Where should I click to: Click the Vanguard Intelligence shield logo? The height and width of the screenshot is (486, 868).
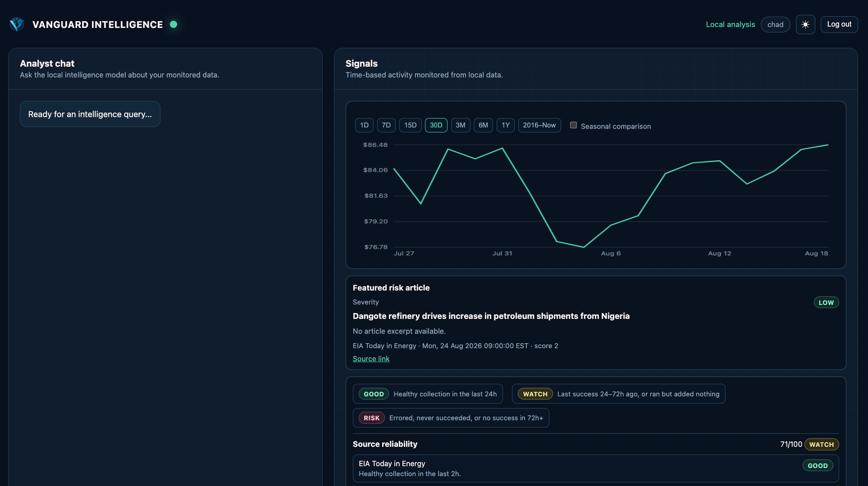click(17, 24)
